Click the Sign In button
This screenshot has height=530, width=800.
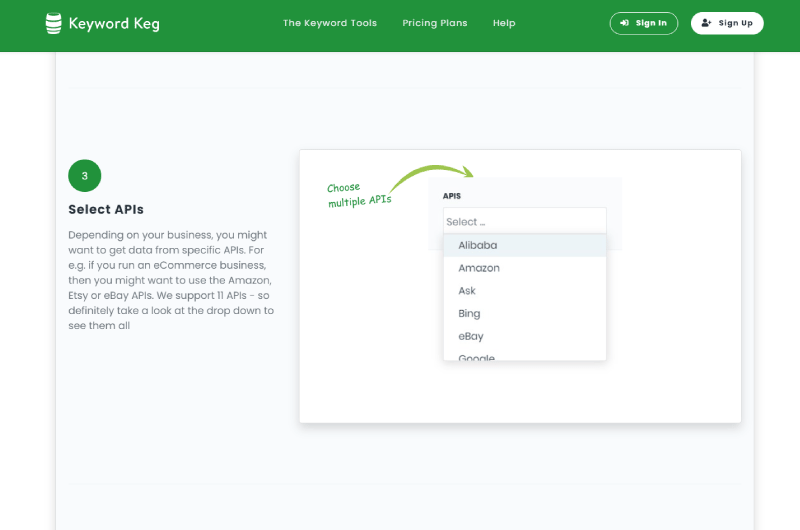(x=643, y=23)
